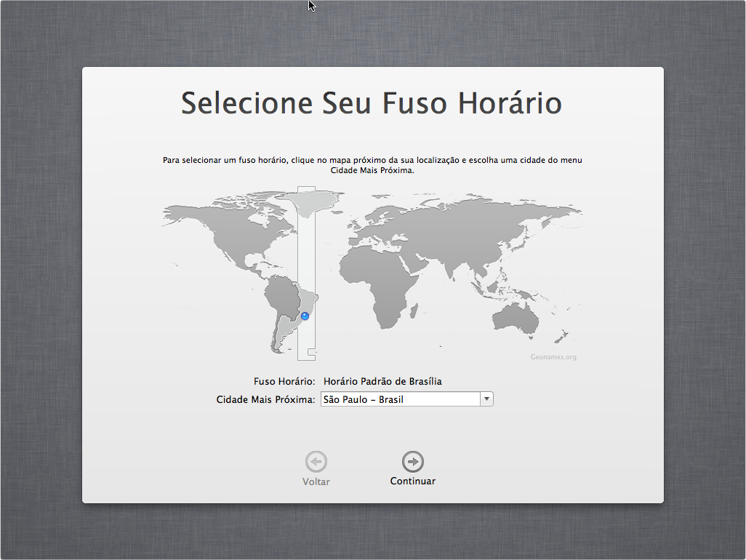The width and height of the screenshot is (746, 560).
Task: Click the Selecione Seu Fuso Horário heading
Action: pos(372,103)
